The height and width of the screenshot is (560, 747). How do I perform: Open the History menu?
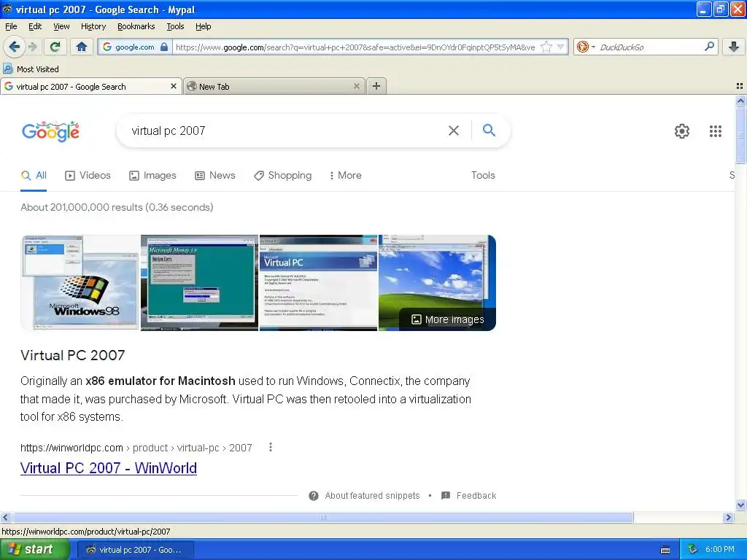tap(93, 26)
